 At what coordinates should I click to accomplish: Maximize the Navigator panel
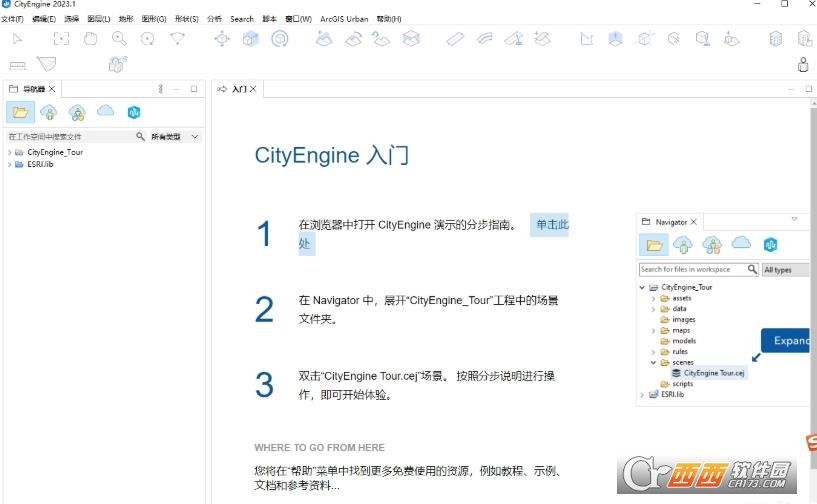point(194,89)
